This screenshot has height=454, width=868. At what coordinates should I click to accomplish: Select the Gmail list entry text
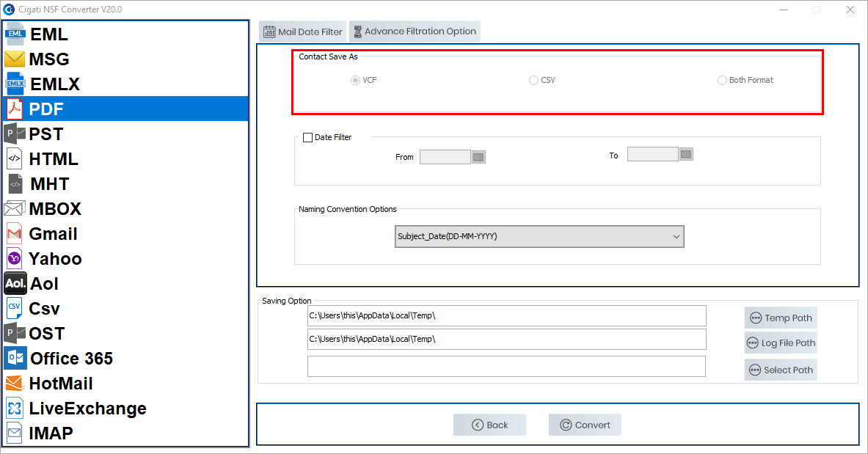pyautogui.click(x=53, y=234)
